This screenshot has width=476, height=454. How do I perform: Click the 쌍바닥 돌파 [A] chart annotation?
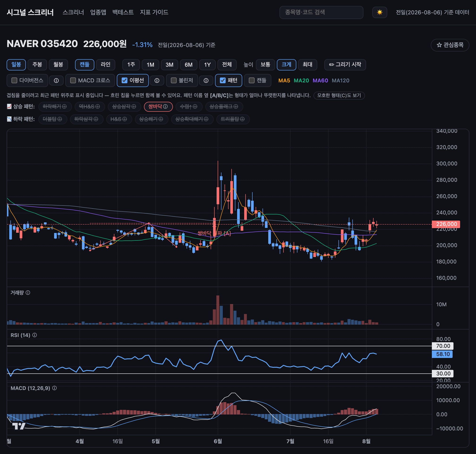214,233
